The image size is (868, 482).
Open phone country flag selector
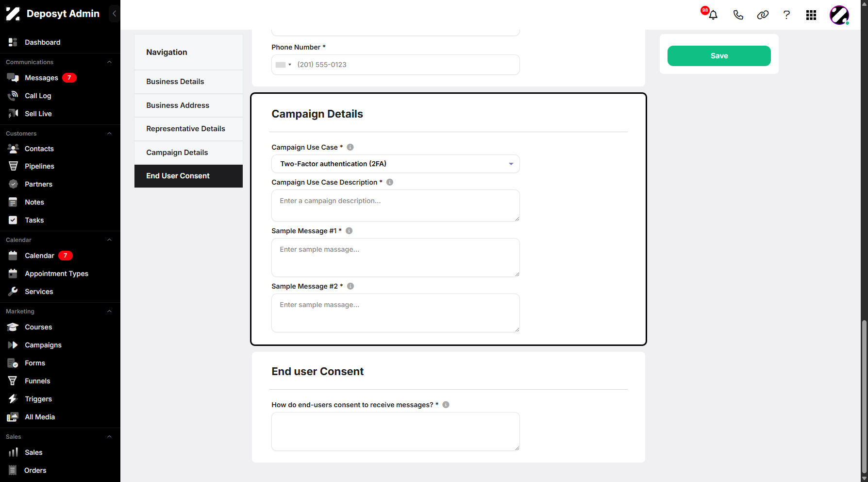pyautogui.click(x=284, y=65)
